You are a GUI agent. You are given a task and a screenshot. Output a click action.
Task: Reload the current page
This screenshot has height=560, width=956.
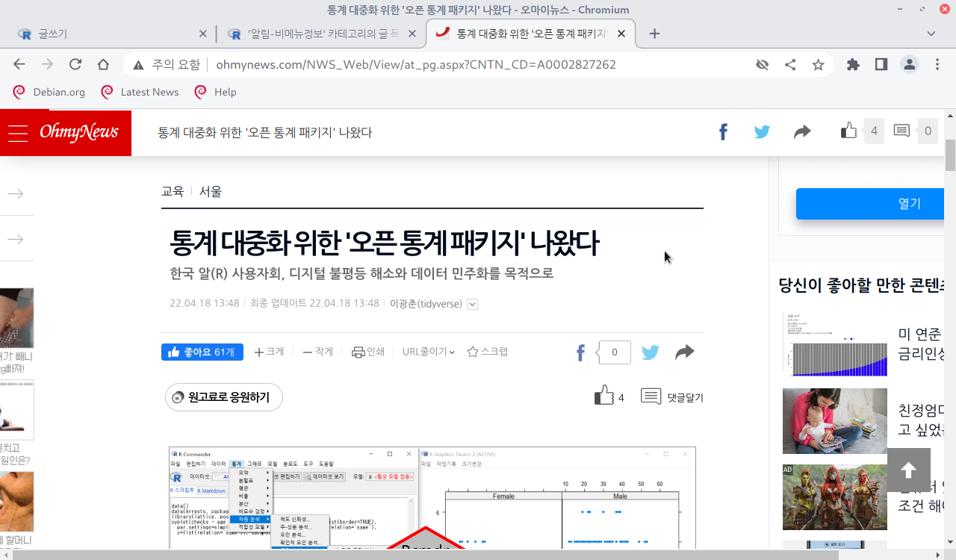coord(75,64)
